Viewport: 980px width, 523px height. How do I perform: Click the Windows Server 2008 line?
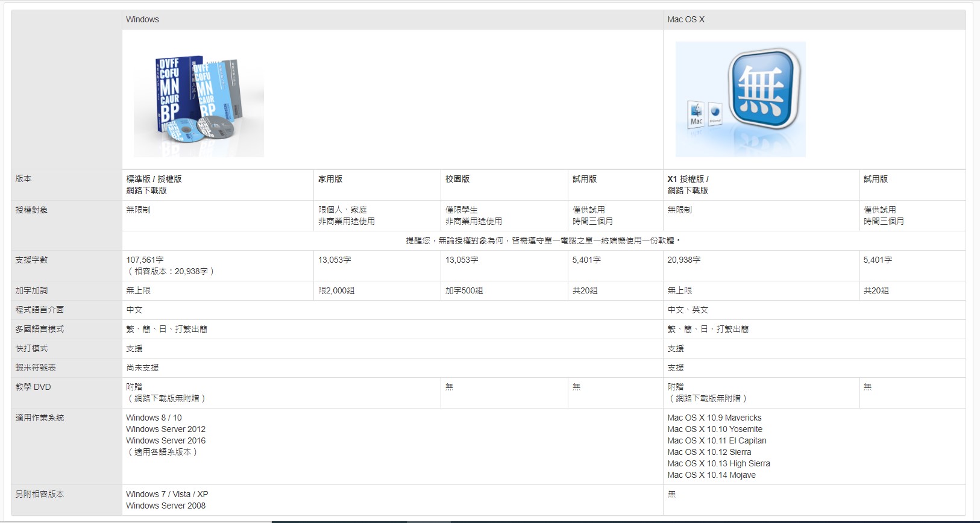(x=166, y=506)
